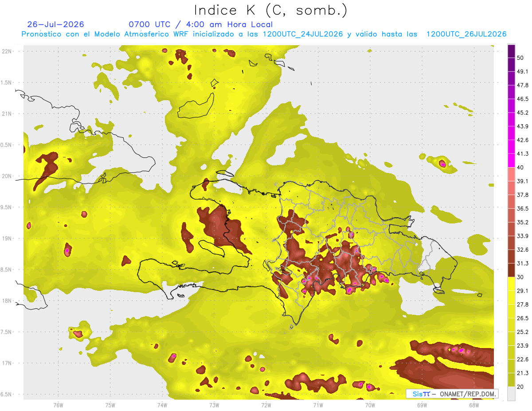Click the colorbar value '29.1'

[x=523, y=291]
